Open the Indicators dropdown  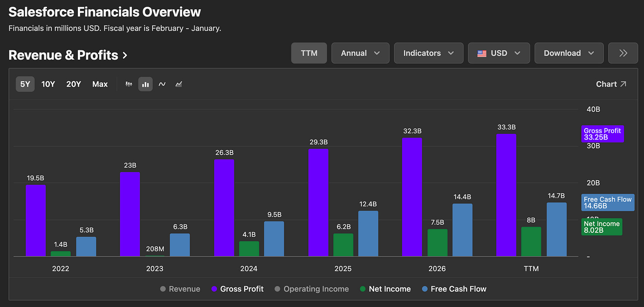(x=429, y=53)
